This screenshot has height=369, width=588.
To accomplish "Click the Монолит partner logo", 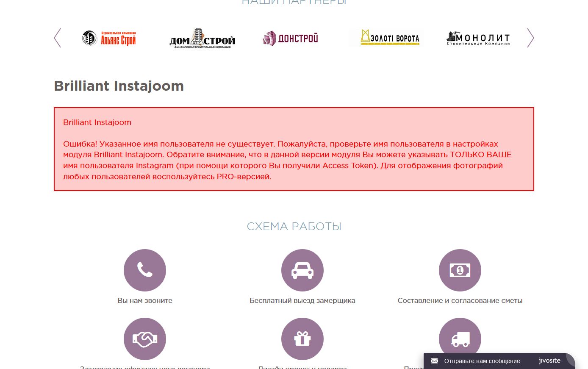I will pos(478,38).
